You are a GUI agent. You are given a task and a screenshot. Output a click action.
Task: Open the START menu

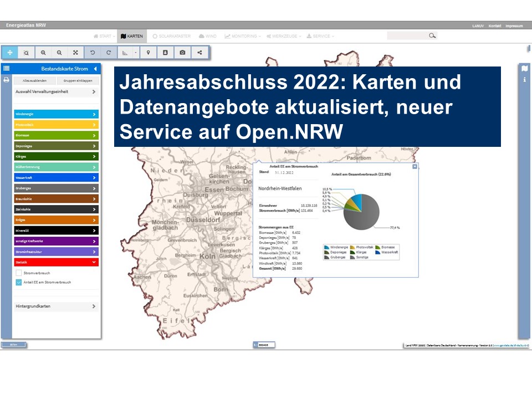coord(105,36)
